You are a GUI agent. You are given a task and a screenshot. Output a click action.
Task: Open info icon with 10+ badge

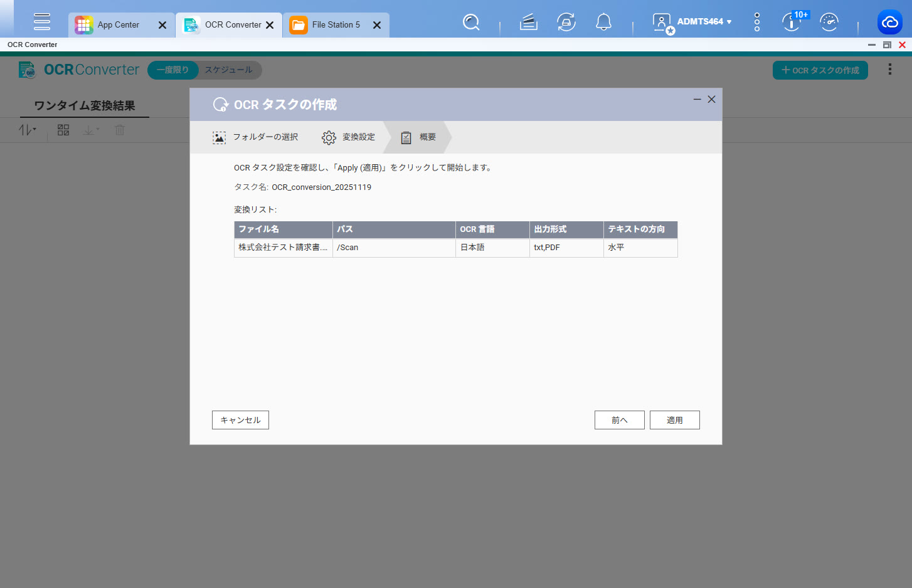[792, 23]
